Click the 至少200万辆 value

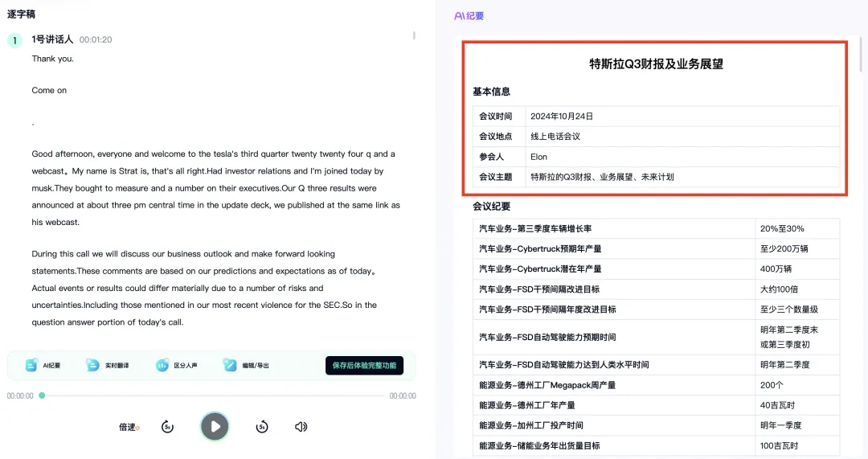click(784, 248)
